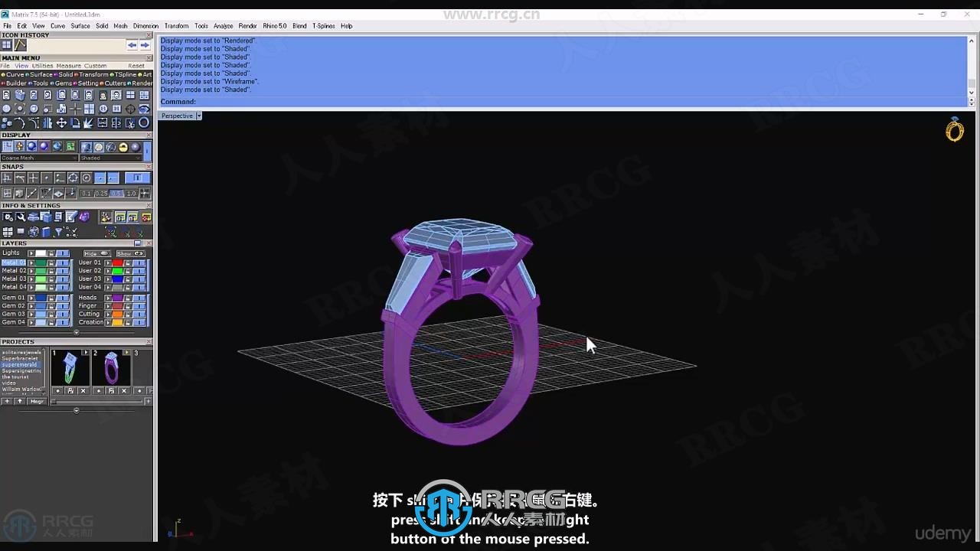Toggle the large blue snap enable switch
980x551 pixels.
click(x=138, y=178)
